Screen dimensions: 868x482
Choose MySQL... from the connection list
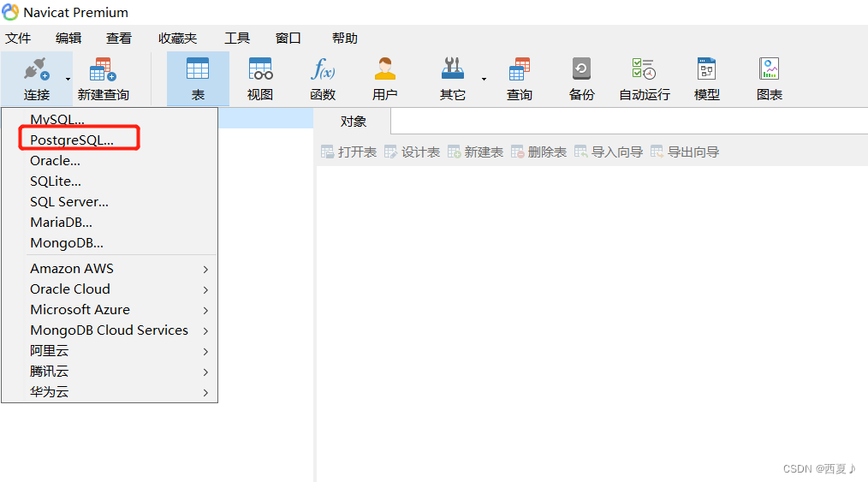click(x=110, y=119)
